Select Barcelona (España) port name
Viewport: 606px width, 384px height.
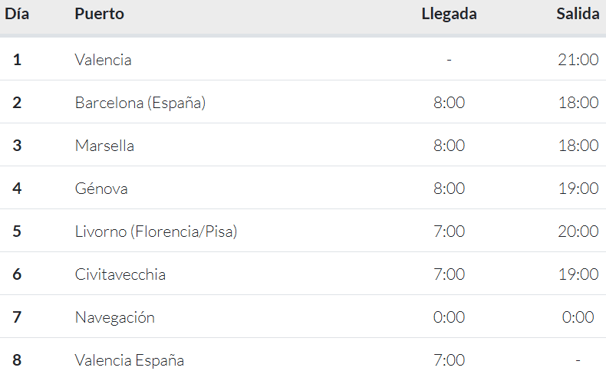(140, 103)
